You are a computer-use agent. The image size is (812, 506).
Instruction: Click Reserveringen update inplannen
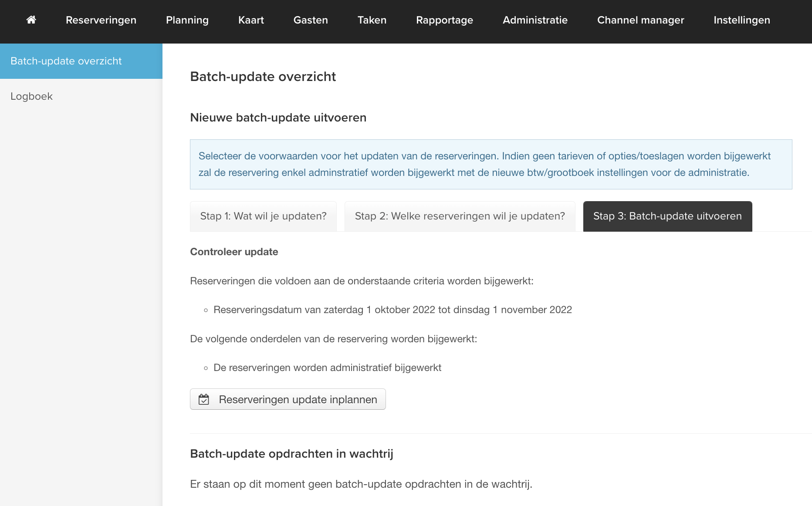point(288,399)
